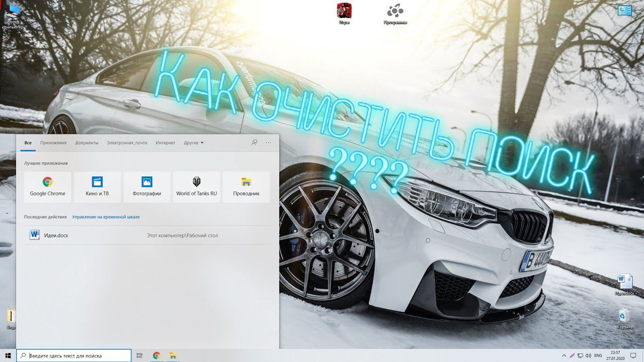Screen dimensions: 644x362
Task: Click the search feedback icon
Action: [255, 143]
